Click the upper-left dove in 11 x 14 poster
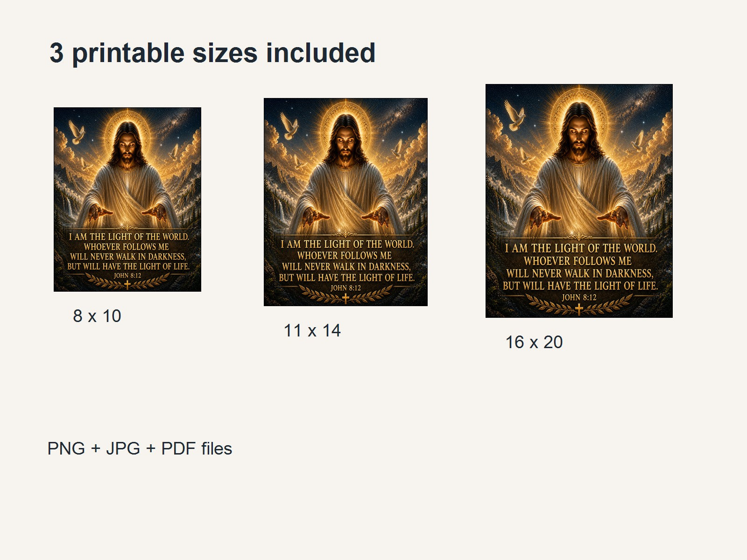 (x=289, y=126)
